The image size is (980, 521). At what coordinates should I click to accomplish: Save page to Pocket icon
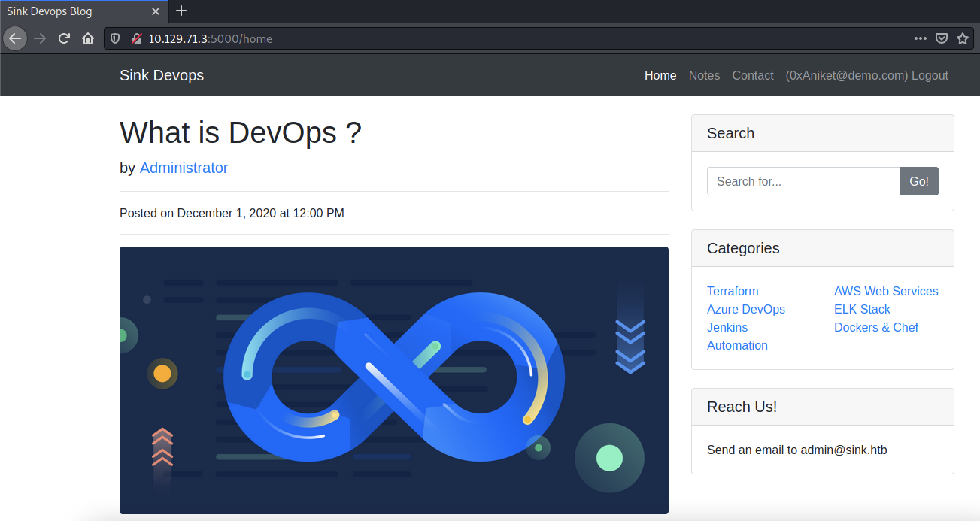tap(942, 38)
